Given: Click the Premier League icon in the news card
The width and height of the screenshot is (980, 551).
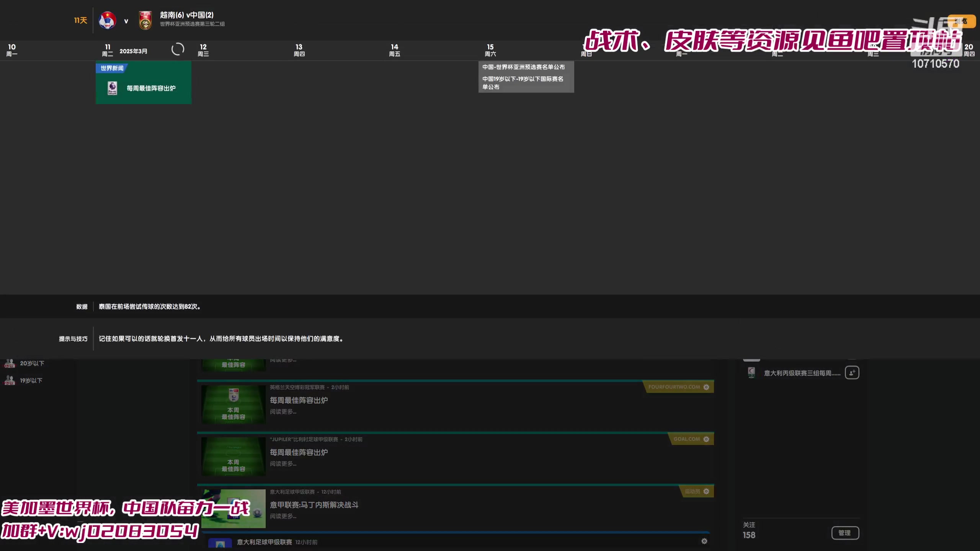Looking at the screenshot, I should pyautogui.click(x=112, y=88).
